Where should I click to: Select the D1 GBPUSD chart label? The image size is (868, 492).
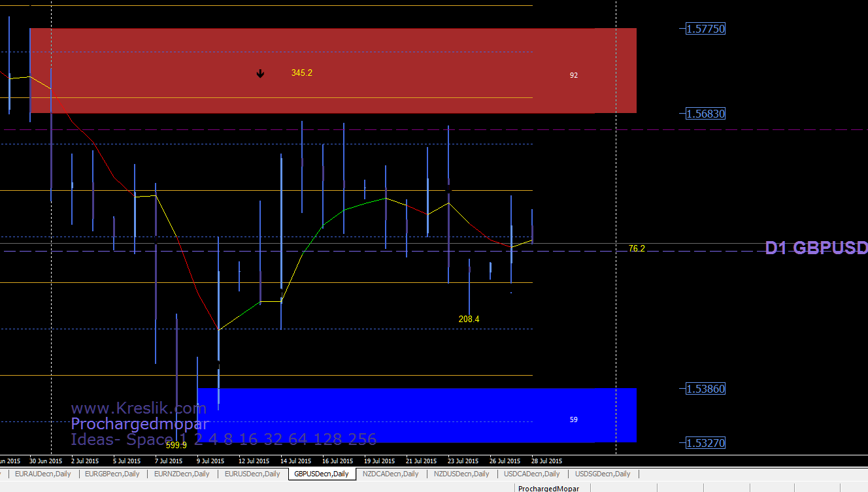click(816, 248)
